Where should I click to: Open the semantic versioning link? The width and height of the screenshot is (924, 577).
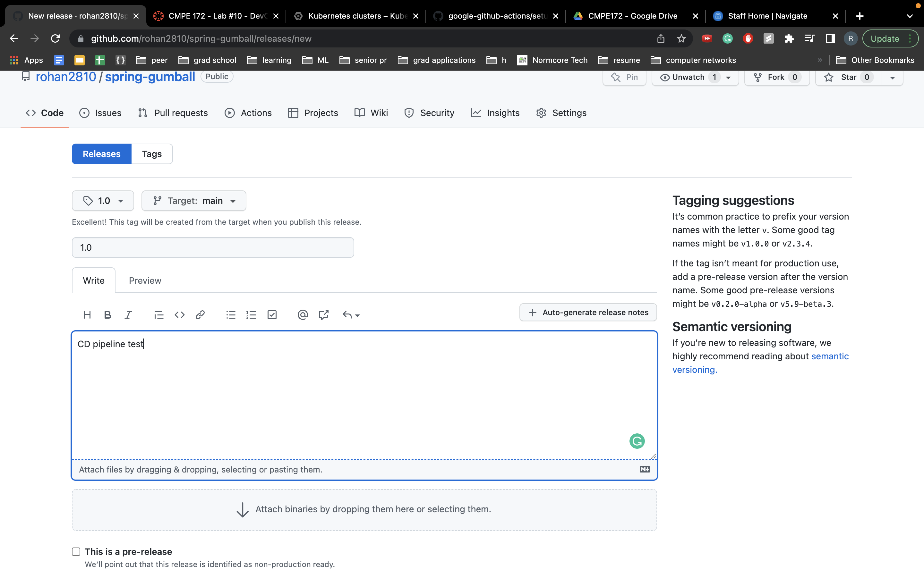(829, 356)
